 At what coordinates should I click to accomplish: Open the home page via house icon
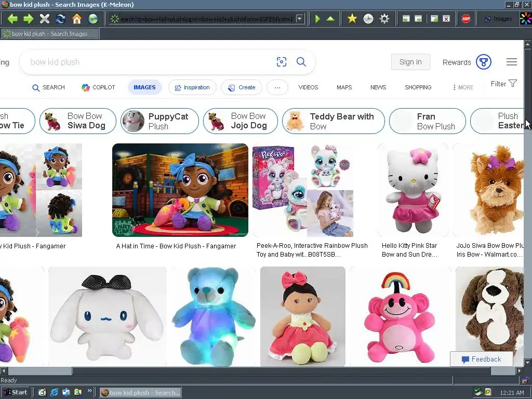pyautogui.click(x=77, y=19)
